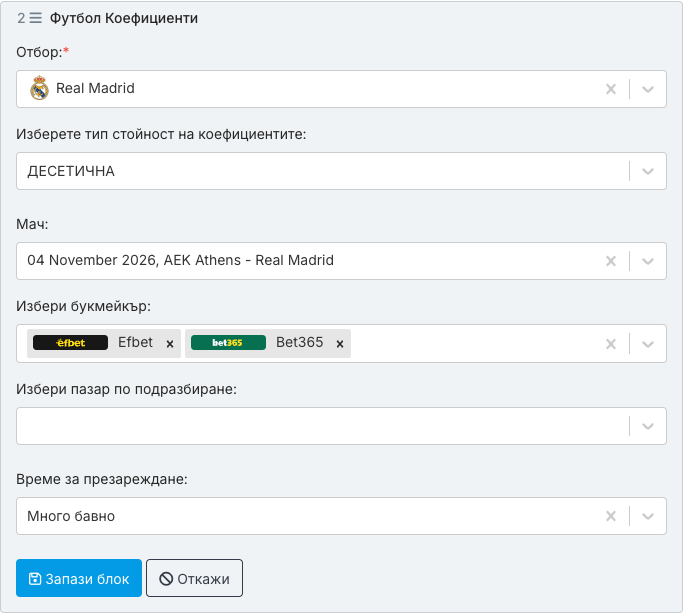Click the drag handle icon beside Футбол Коефициенти
This screenshot has width=683, height=614.
36,18
